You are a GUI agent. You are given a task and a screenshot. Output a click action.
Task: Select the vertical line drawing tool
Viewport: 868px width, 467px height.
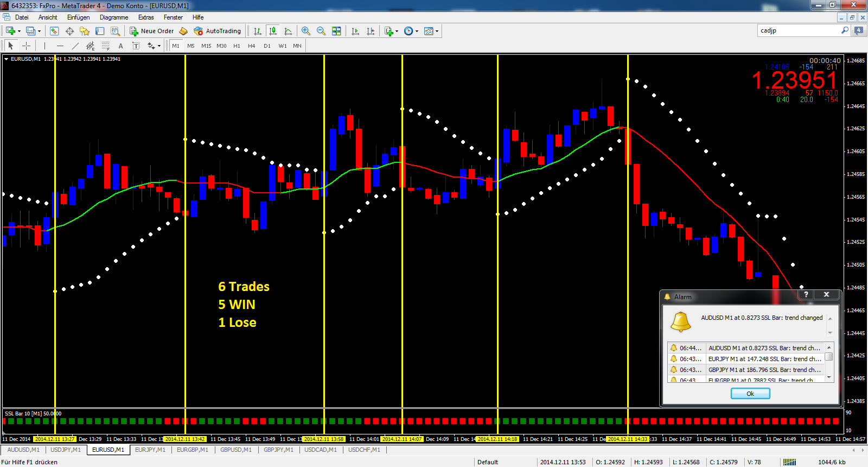point(44,46)
